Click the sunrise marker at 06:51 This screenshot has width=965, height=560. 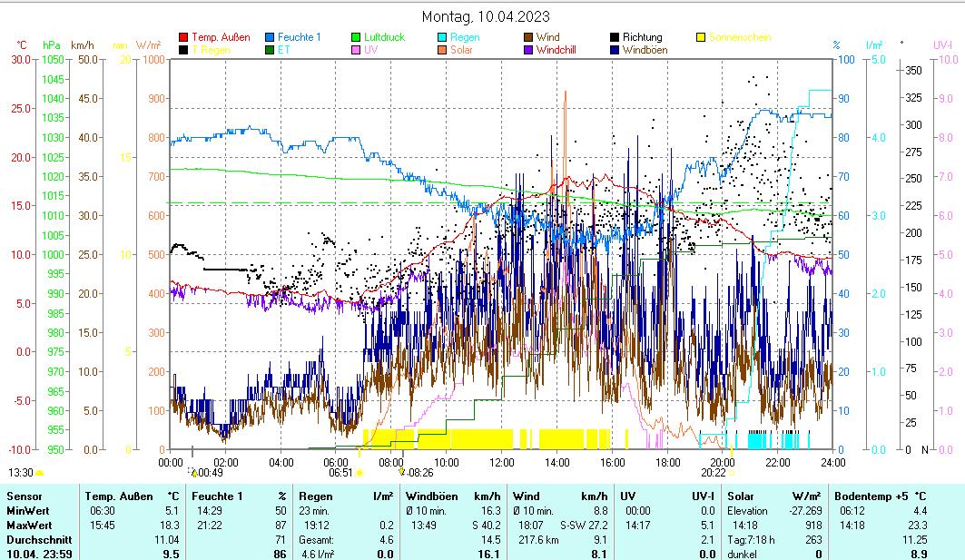pos(359,472)
